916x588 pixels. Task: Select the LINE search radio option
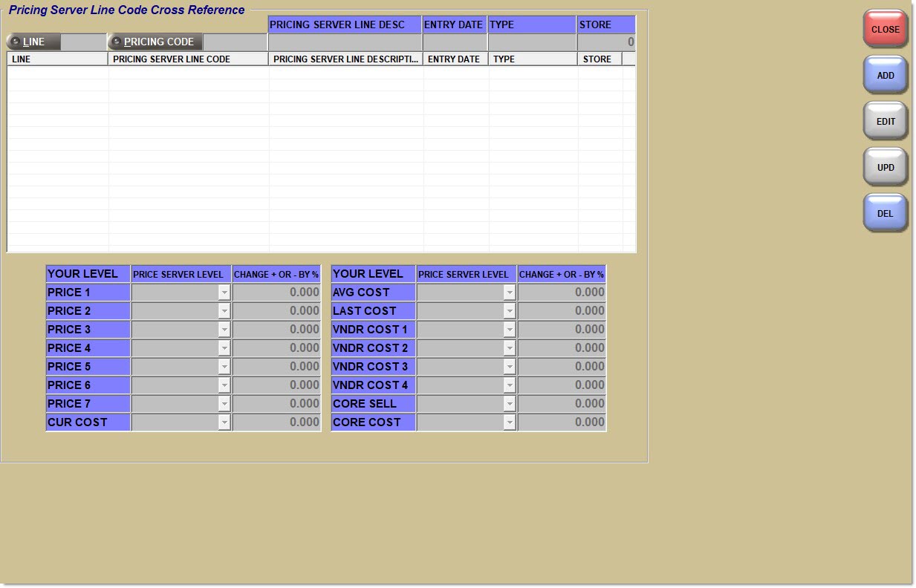[15, 42]
